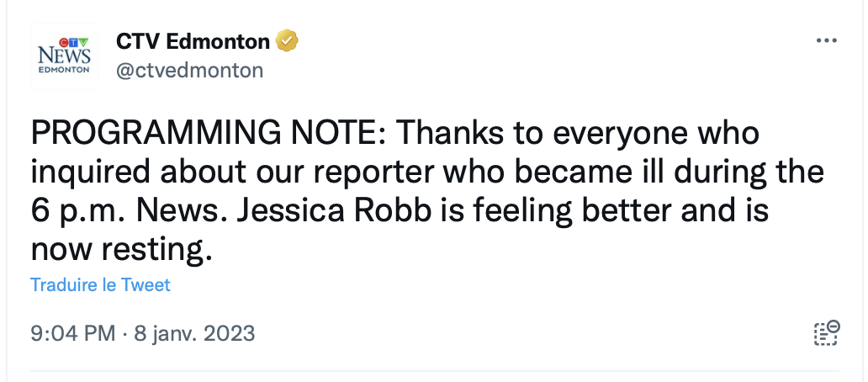
Task: Click the red CTV logo in the avatar
Action: click(x=65, y=42)
